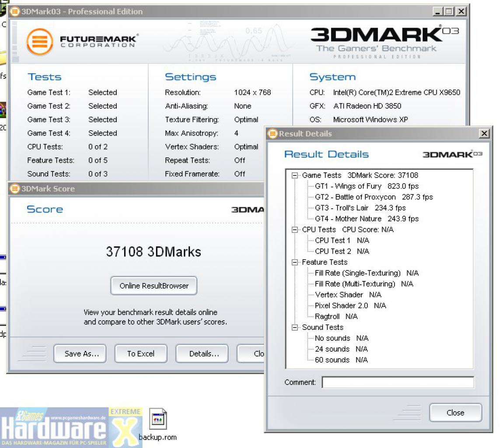Collapse the Feature Tests tree node

tap(295, 262)
